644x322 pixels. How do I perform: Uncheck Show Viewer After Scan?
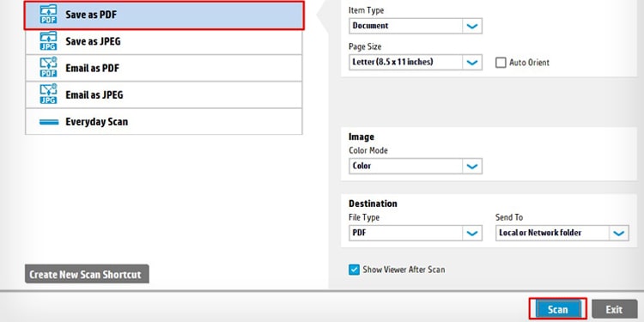coord(354,270)
